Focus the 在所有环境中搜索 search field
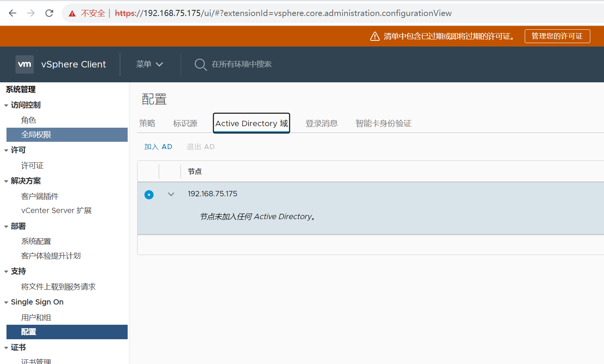This screenshot has width=604, height=364. [242, 64]
